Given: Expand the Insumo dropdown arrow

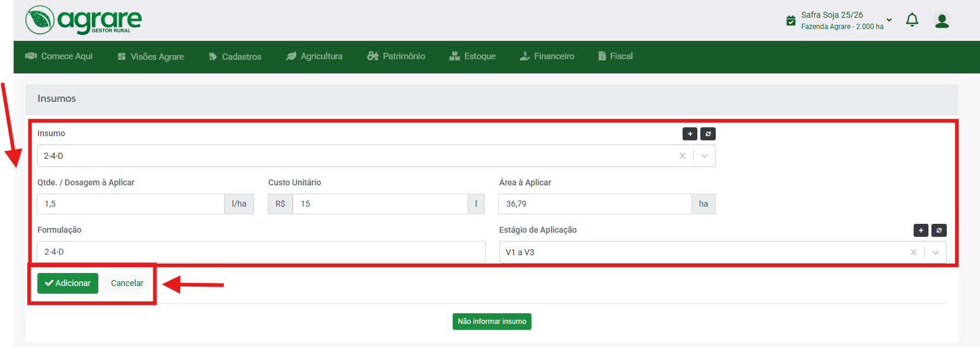Looking at the screenshot, I should [704, 156].
